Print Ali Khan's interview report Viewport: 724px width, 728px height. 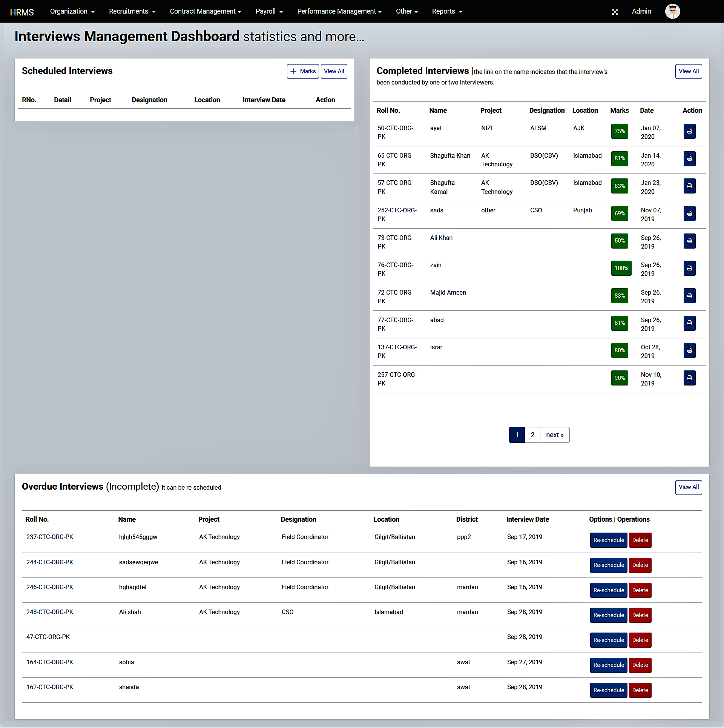689,241
